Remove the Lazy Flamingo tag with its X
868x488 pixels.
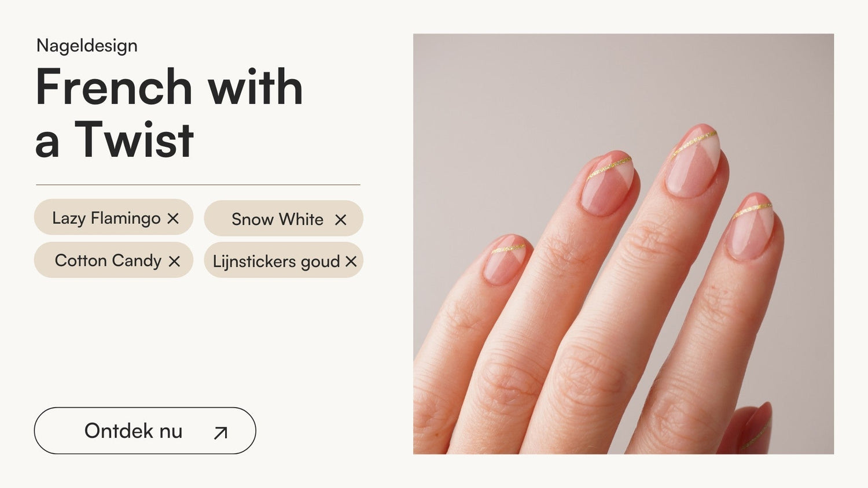[173, 219]
